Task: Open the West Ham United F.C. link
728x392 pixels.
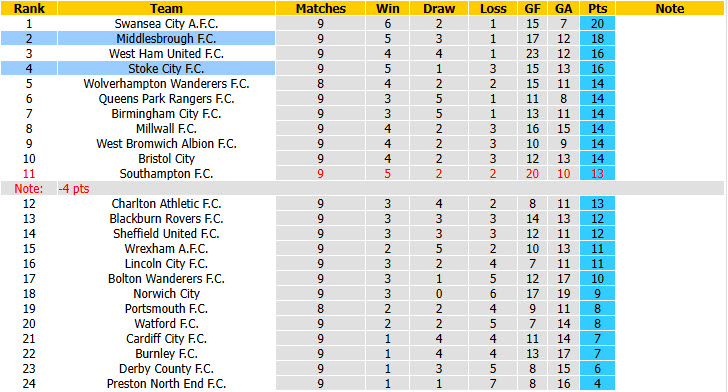Action: click(x=166, y=54)
